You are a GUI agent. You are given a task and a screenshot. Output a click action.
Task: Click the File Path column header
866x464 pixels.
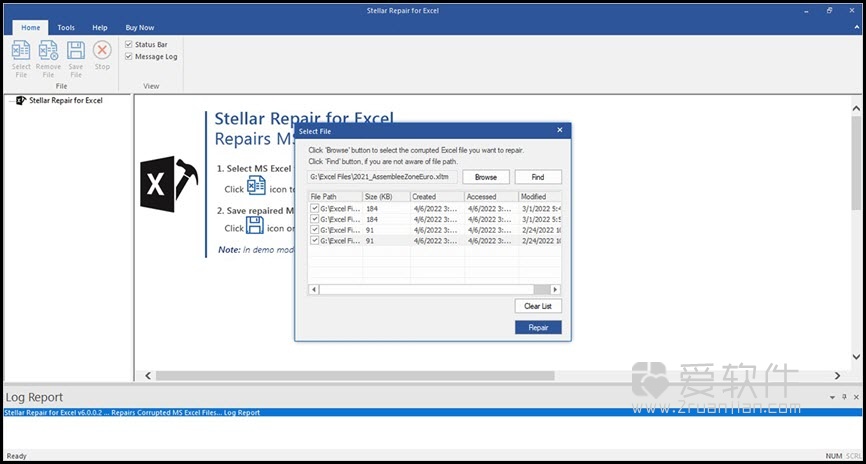click(335, 196)
